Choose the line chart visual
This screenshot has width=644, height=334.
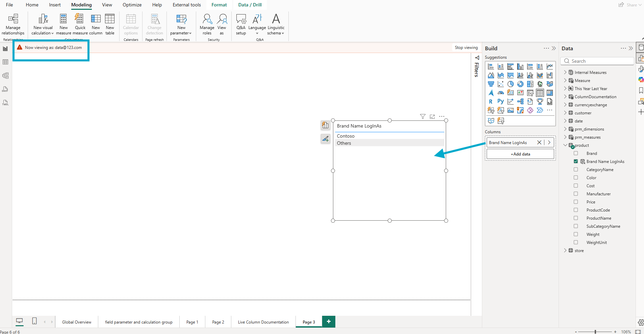click(550, 66)
